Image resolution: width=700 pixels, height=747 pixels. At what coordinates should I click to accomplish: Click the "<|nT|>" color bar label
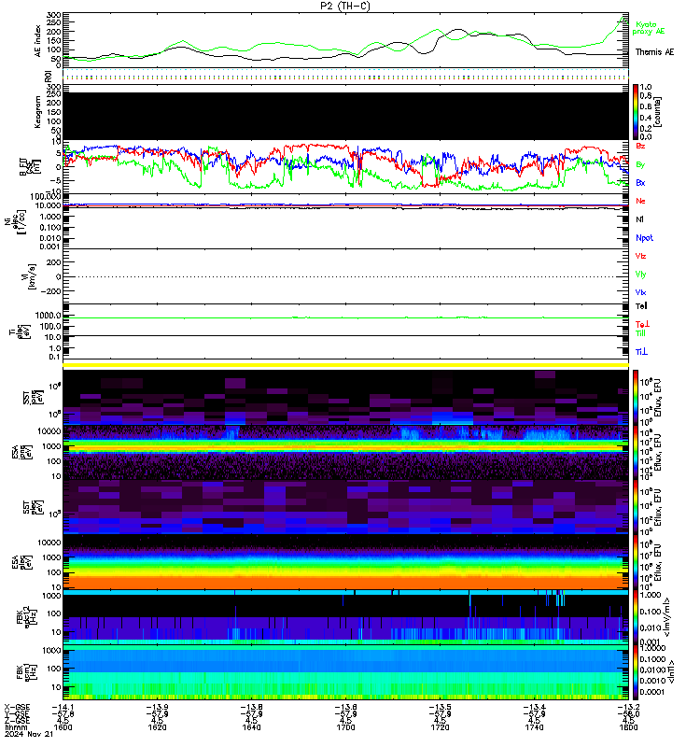[671, 672]
